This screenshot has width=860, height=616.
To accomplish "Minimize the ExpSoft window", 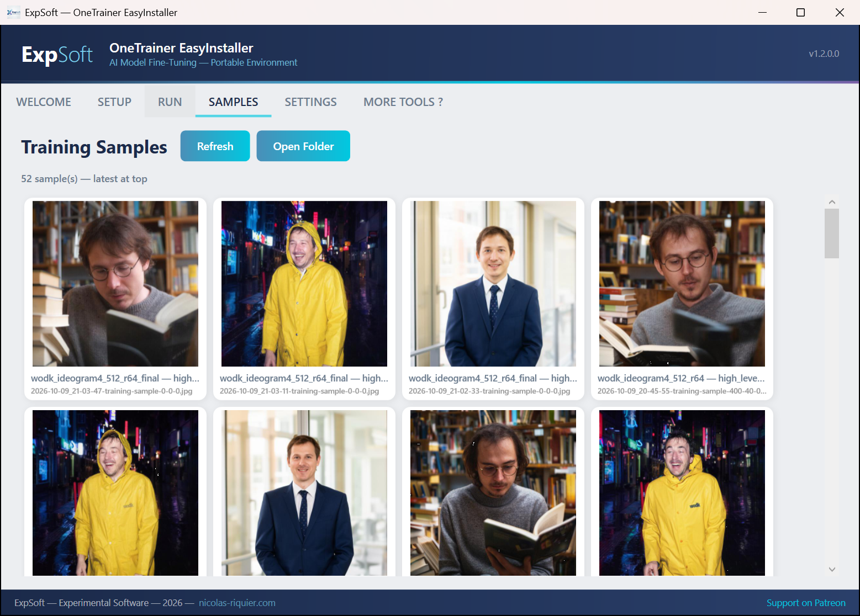I will tap(763, 12).
